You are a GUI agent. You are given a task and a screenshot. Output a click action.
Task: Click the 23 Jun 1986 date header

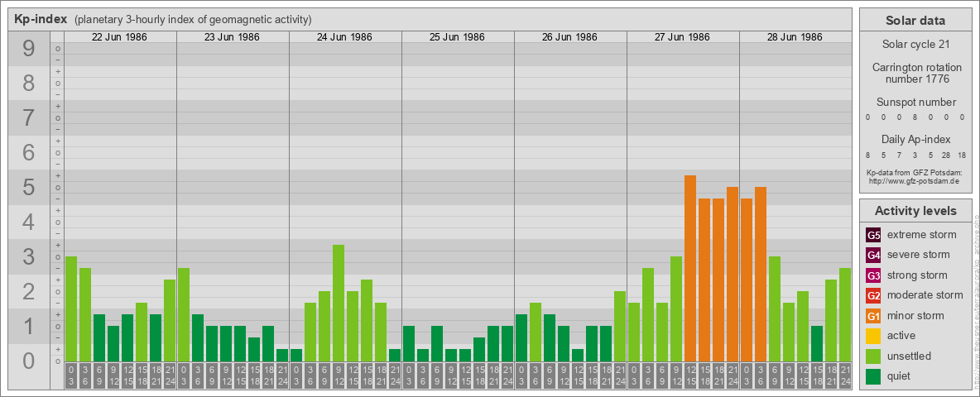232,37
